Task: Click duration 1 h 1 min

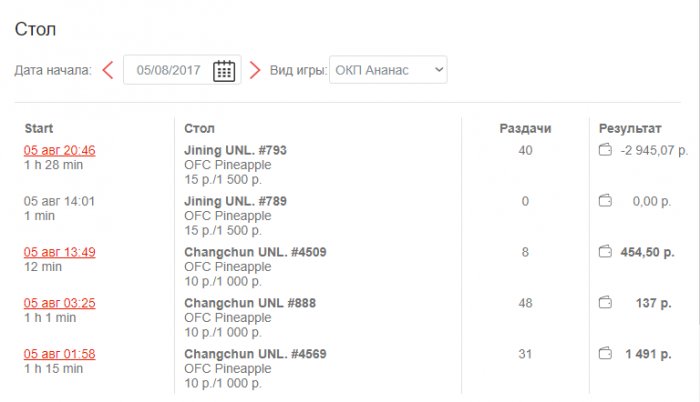Action: point(50,318)
